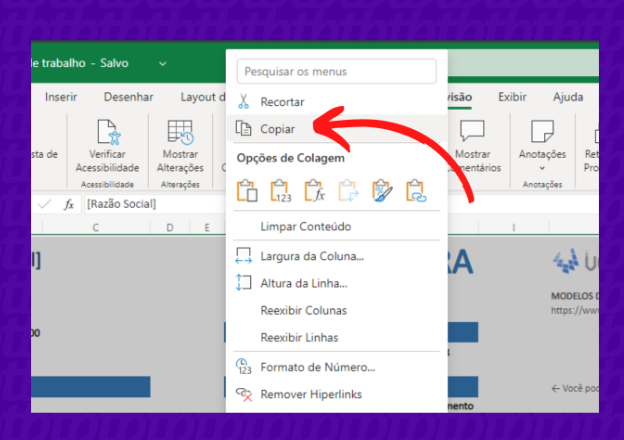Open the Ajuda ribbon tab

click(x=568, y=97)
